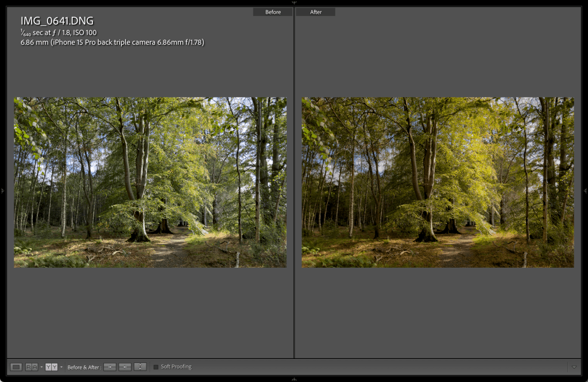
Task: Click the Reference View (R|A) icon
Action: (32, 366)
